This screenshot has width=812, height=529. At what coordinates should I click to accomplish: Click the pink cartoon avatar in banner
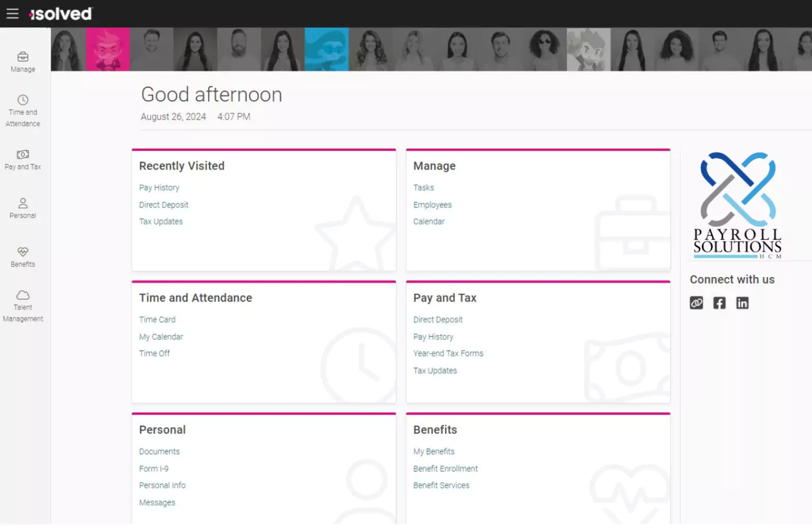pyautogui.click(x=108, y=49)
